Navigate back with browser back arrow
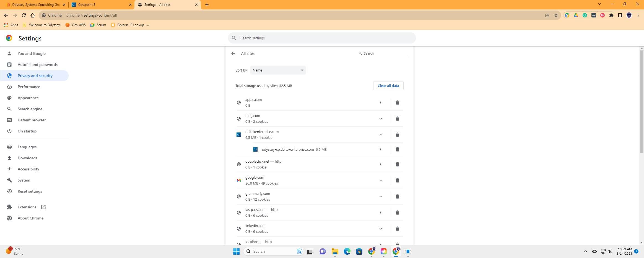 6,15
